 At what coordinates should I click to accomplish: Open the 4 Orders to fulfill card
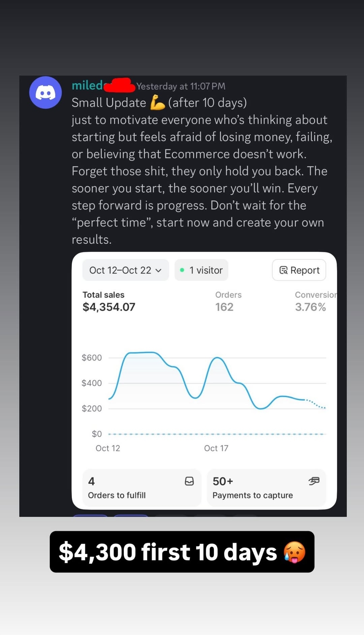point(142,488)
